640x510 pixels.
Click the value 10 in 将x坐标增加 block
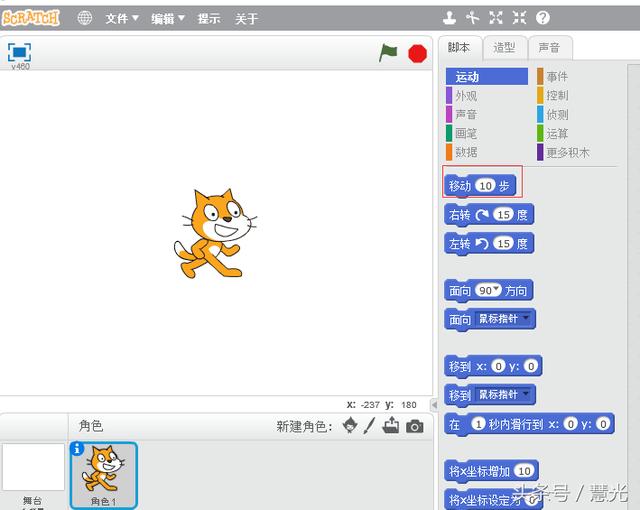tap(524, 471)
